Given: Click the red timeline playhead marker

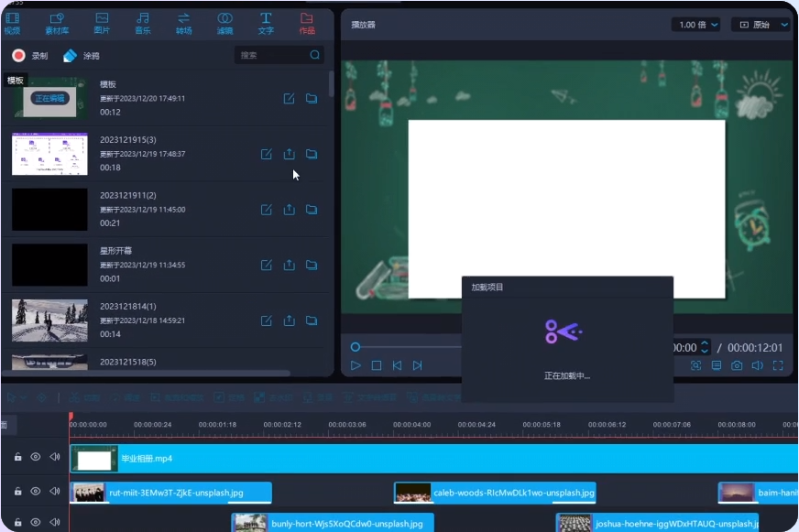Looking at the screenshot, I should pyautogui.click(x=71, y=417).
